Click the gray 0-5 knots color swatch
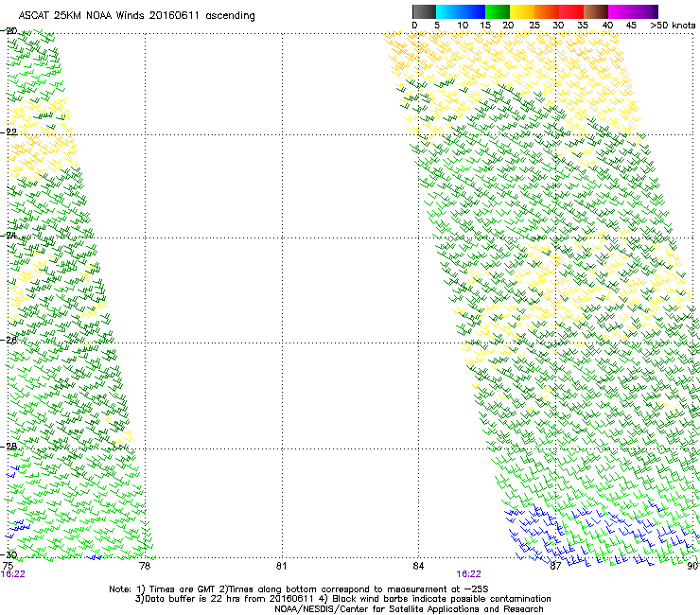 point(424,11)
